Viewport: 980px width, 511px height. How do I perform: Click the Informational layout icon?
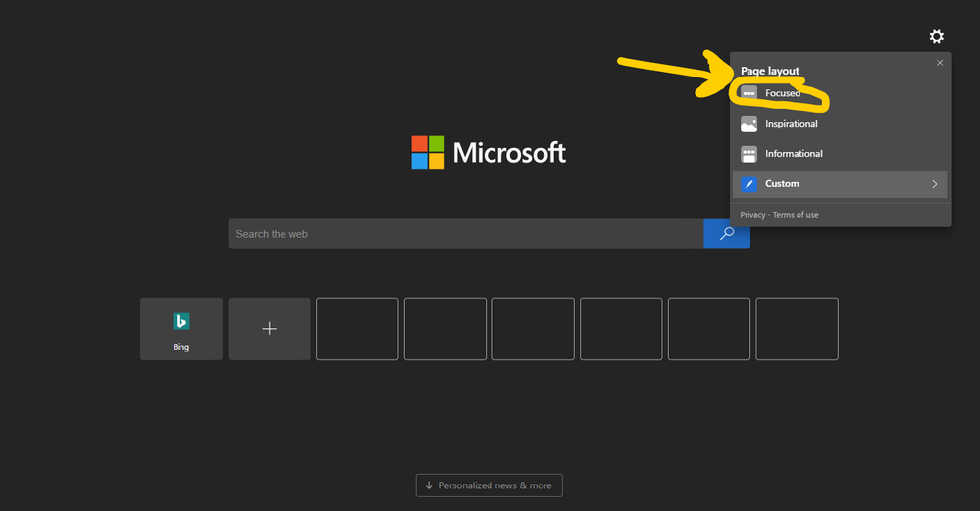click(x=748, y=154)
